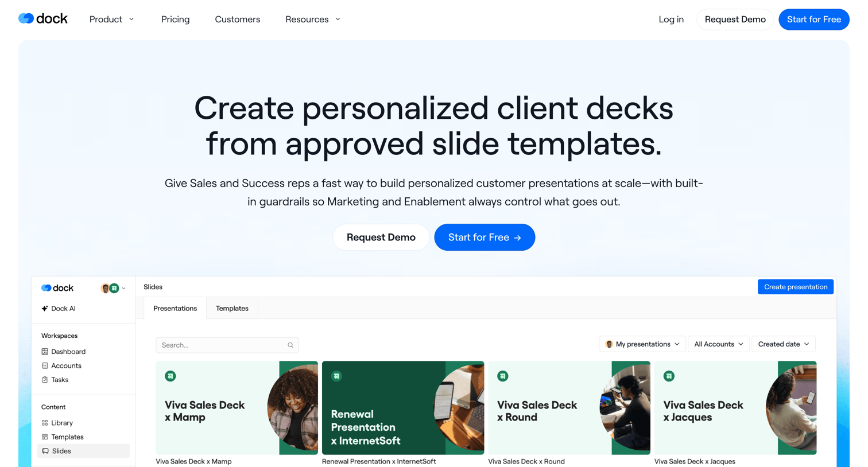Click the Templates icon in sidebar
The image size is (868, 467).
coord(45,437)
